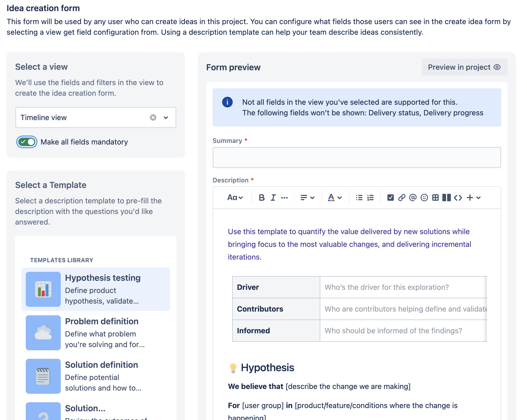The height and width of the screenshot is (420, 527).
Task: Open the text alignment dropdown
Action: [307, 198]
